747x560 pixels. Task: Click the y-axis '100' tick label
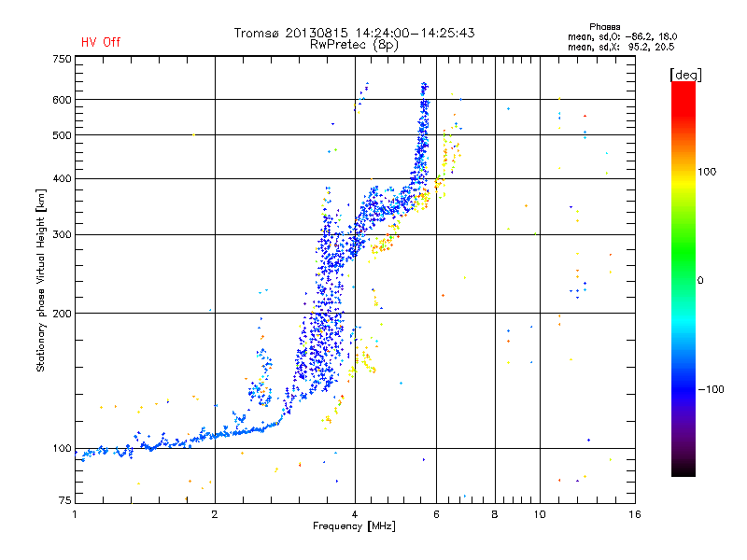point(62,449)
